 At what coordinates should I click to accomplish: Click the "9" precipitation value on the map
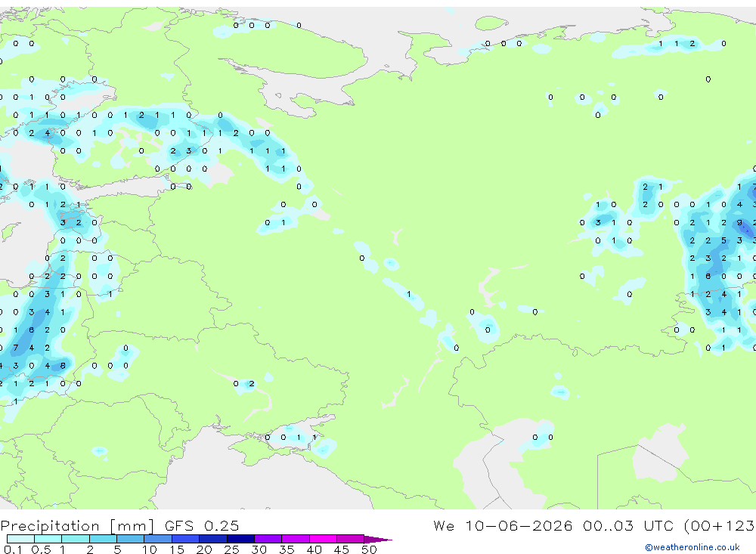pos(739,223)
